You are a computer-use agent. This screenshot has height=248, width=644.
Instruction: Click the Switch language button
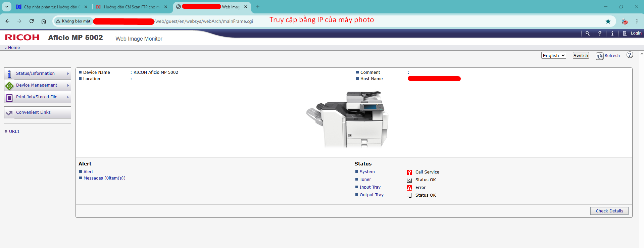(581, 55)
